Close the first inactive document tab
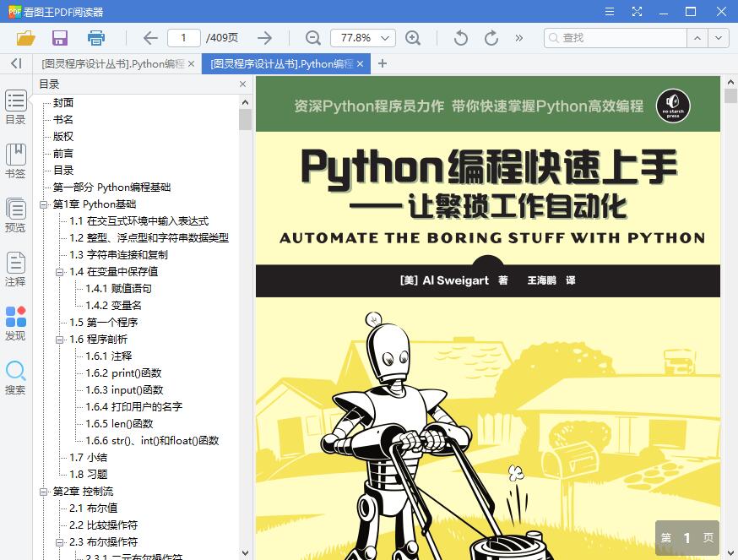Viewport: 738px width, 560px height. pos(191,63)
